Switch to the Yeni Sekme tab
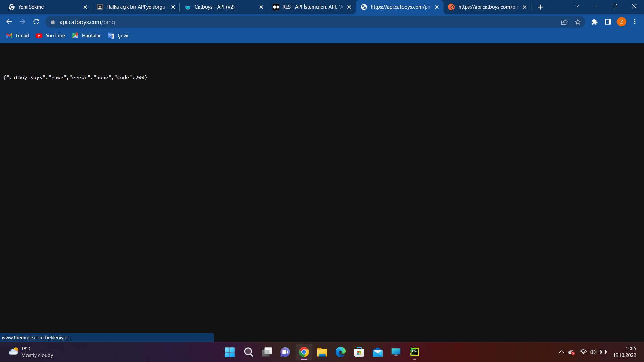Screen dimensions: 644x362 [31, 7]
